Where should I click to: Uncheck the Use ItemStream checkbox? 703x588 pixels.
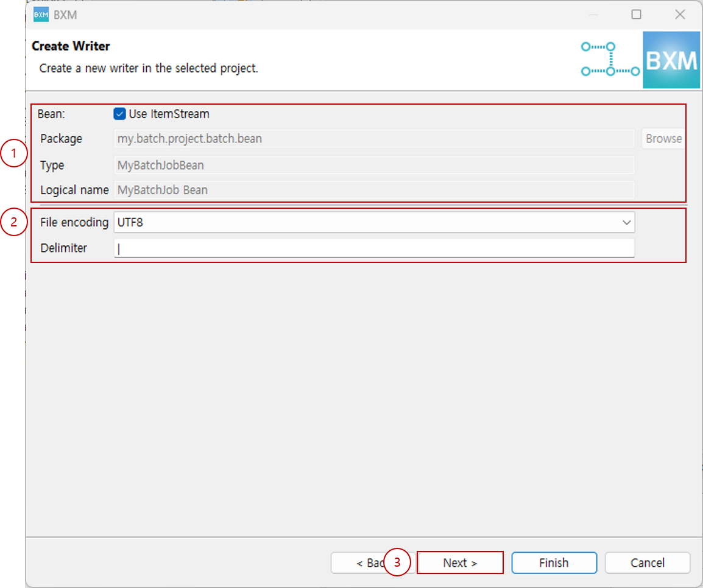click(119, 113)
